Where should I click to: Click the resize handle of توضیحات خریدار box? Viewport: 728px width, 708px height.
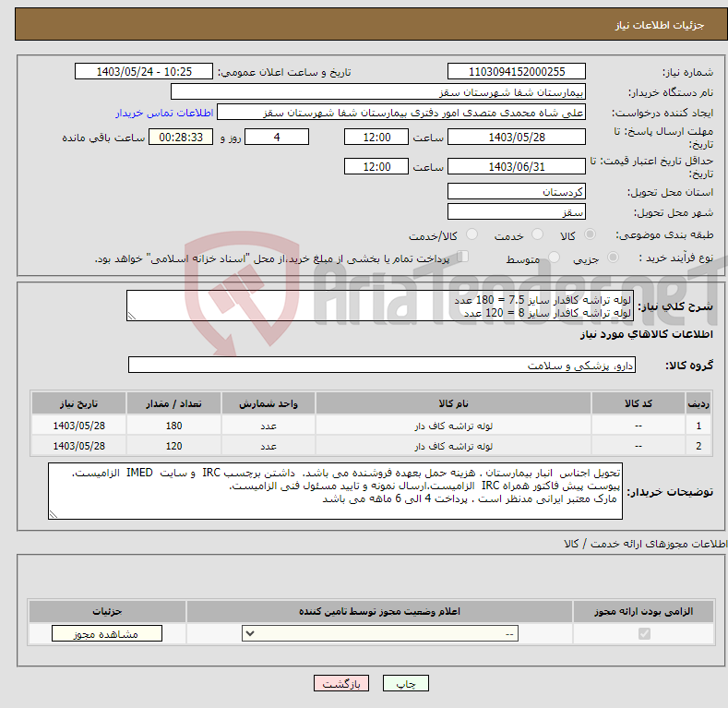[54, 514]
